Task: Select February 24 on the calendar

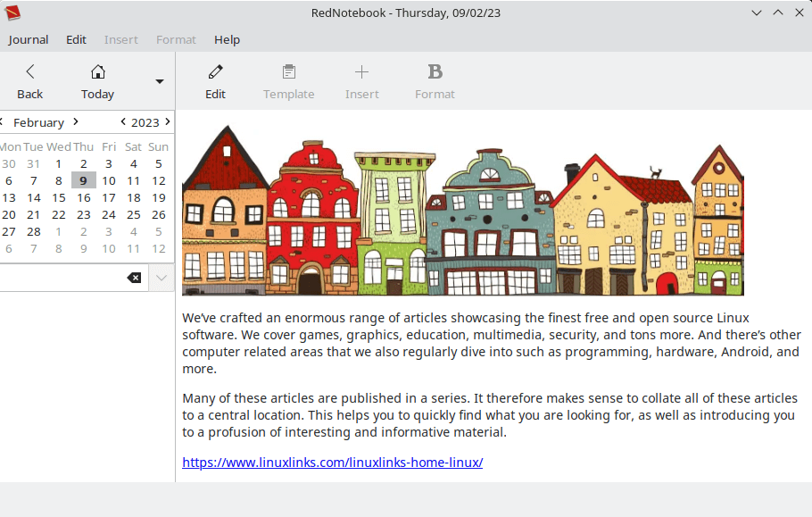Action: click(109, 214)
